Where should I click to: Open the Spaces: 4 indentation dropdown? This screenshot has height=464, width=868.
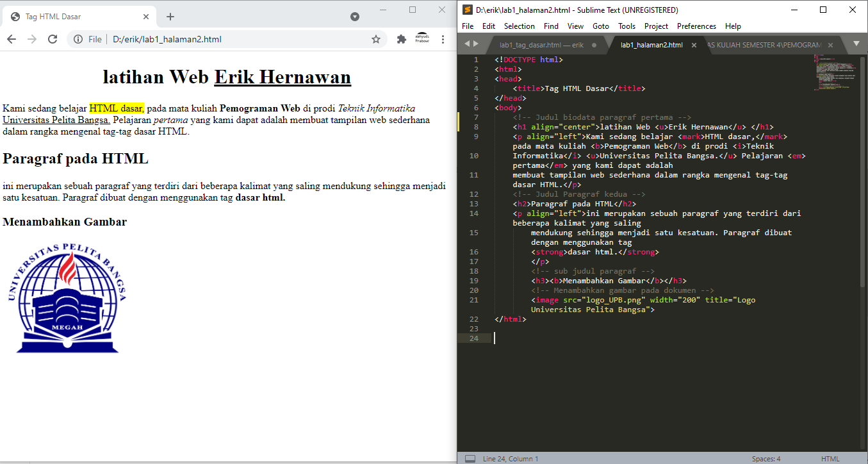tap(766, 458)
